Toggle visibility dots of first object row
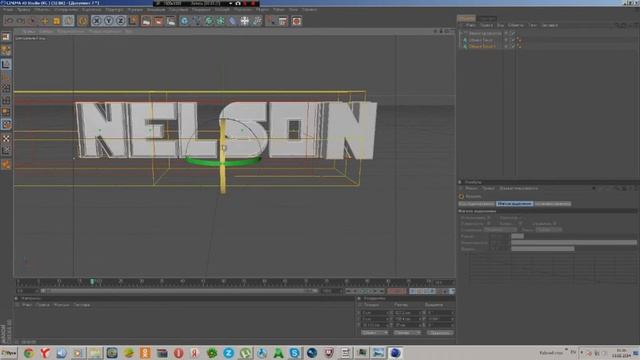This screenshot has width=640, height=360. [506, 33]
